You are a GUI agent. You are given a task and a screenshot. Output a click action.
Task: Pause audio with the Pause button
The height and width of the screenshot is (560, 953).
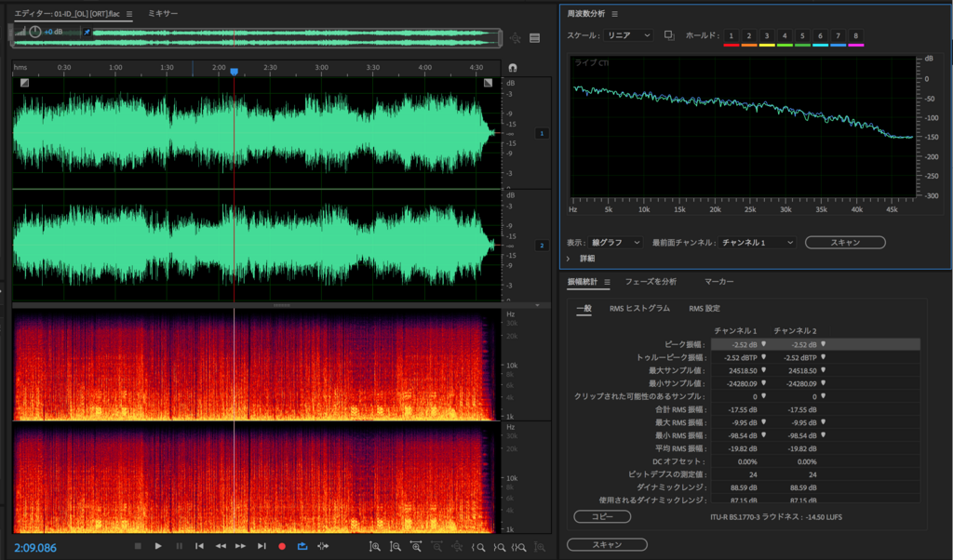tap(179, 546)
